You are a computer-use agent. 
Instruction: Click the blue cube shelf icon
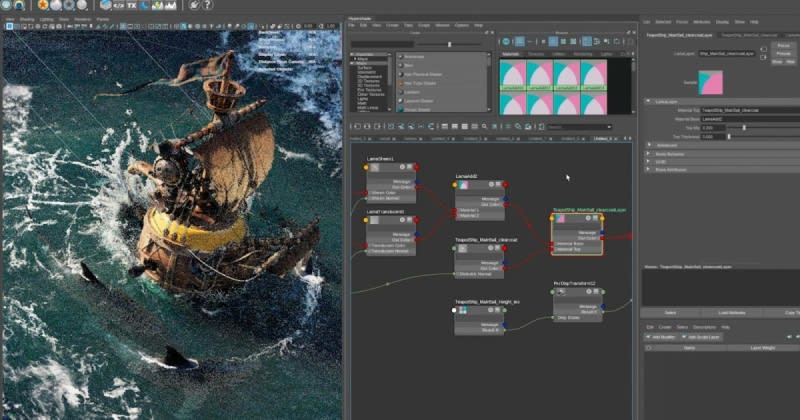pos(106,5)
